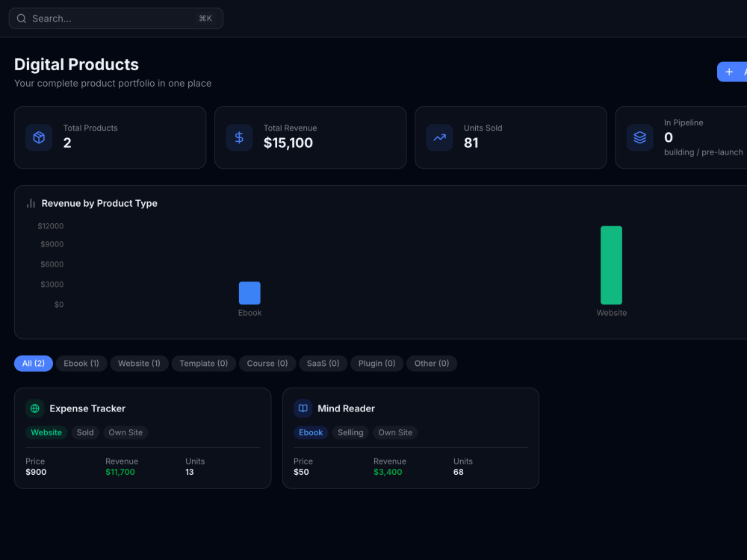Image resolution: width=747 pixels, height=560 pixels.
Task: Click the Total Products box icon
Action: pos(39,137)
